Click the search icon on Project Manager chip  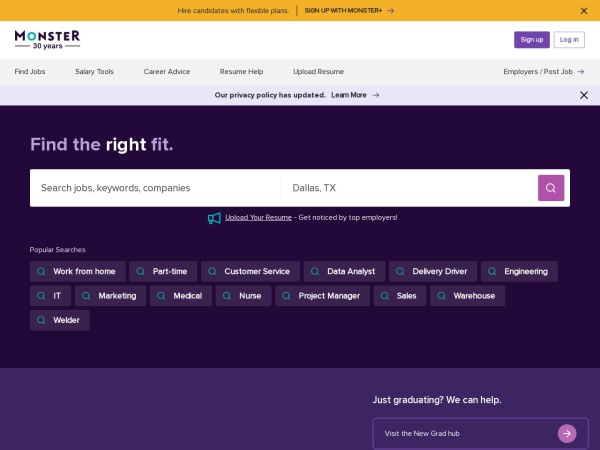point(286,296)
